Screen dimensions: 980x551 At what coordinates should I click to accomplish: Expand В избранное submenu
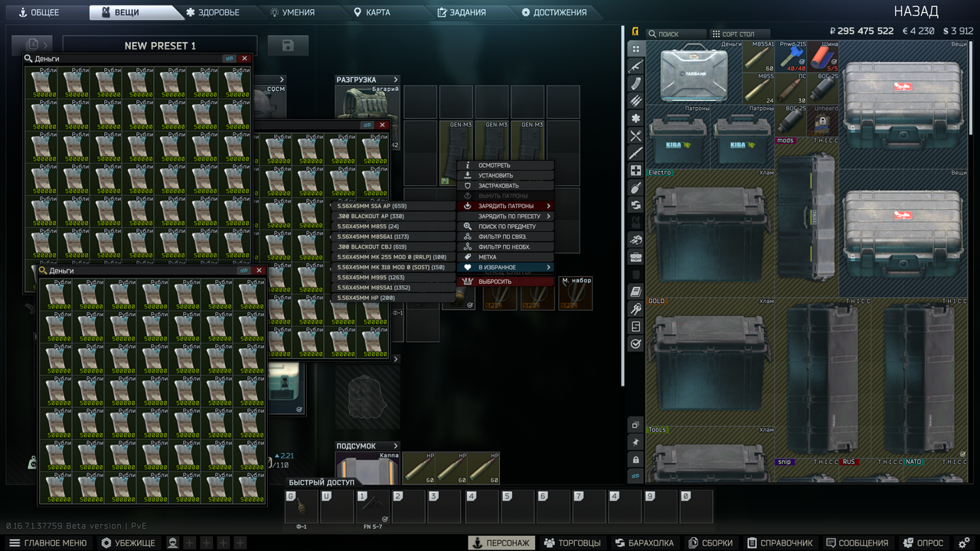pos(505,267)
